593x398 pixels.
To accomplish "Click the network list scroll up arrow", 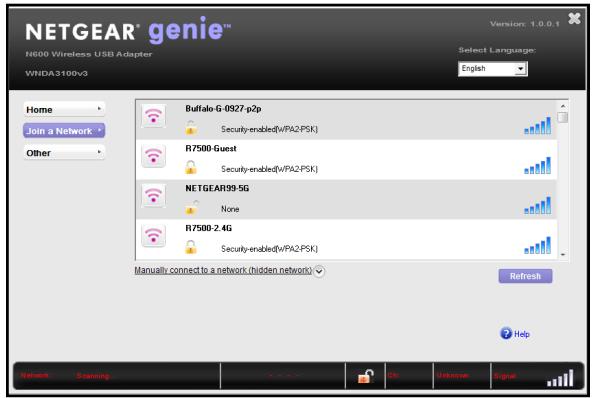I will tap(563, 106).
